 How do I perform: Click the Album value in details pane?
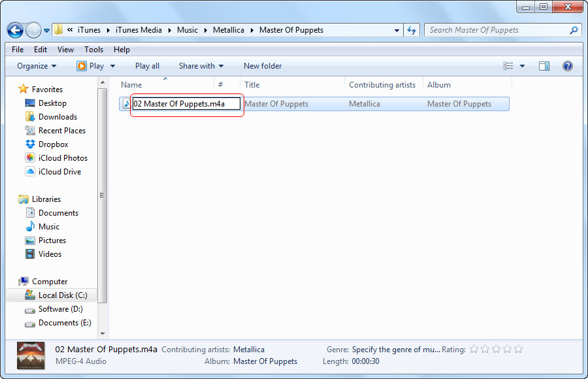pos(265,361)
